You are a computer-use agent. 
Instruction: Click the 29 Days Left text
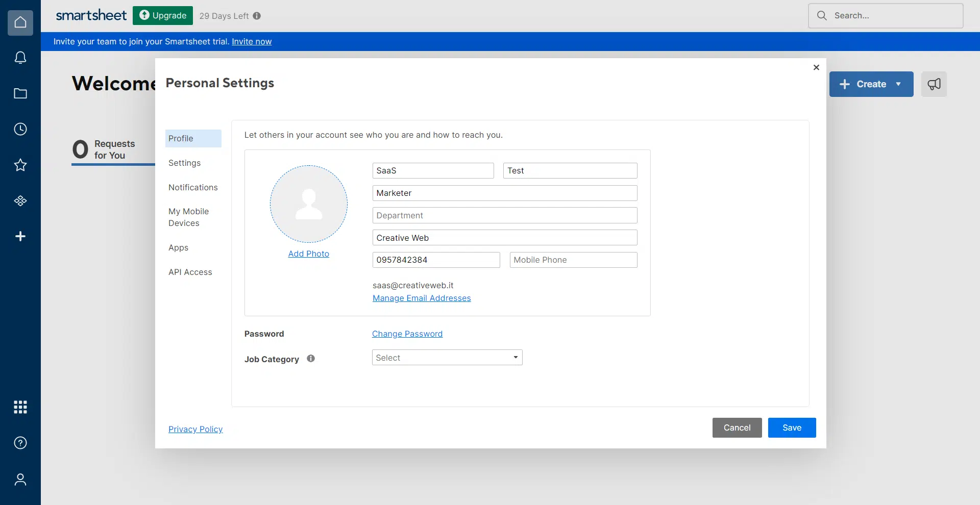pos(224,16)
